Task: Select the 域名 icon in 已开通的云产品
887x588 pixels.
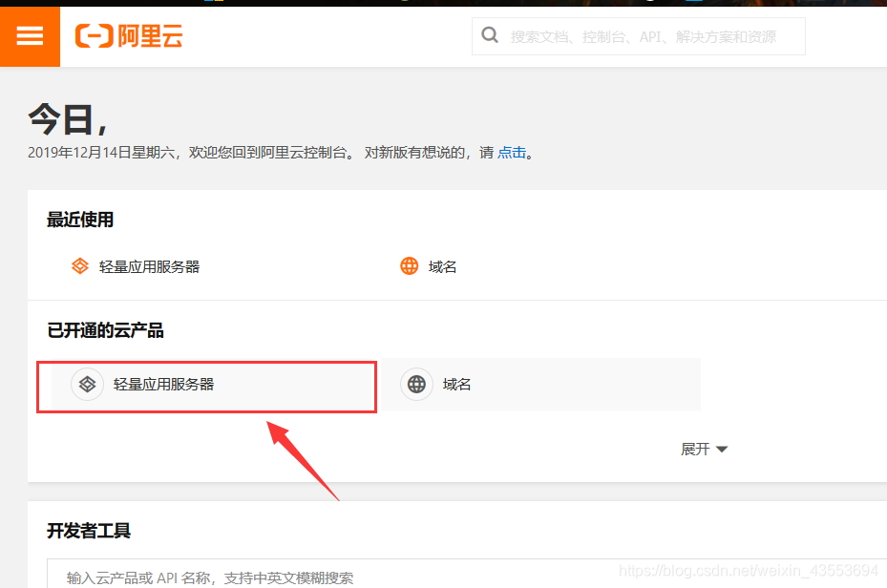Action: click(x=416, y=383)
